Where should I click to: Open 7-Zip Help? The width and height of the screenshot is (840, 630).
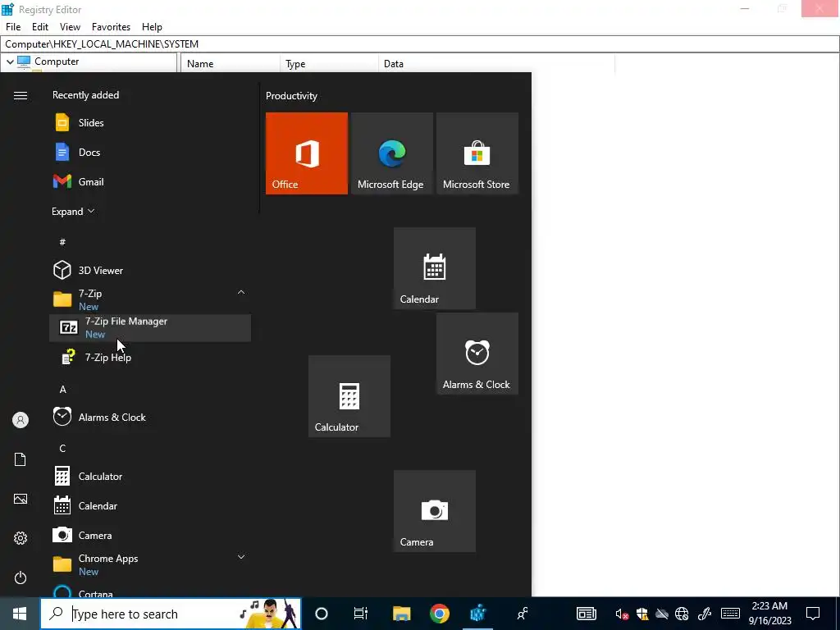pos(150,358)
